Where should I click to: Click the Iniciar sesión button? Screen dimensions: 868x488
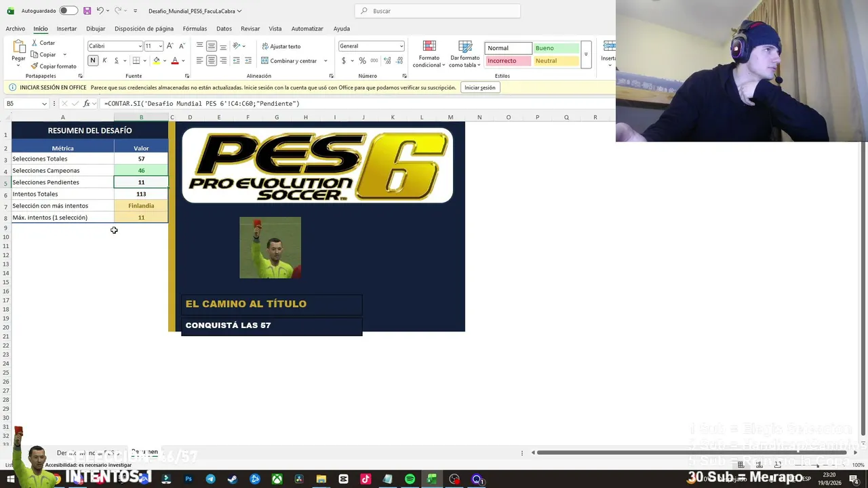click(479, 87)
